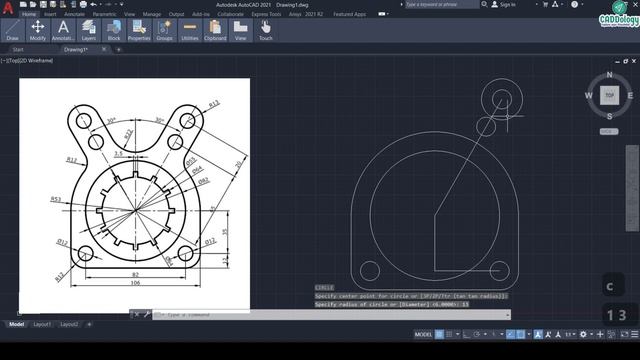
Task: Expand the Clipboard ribbon panel
Action: pos(215,30)
